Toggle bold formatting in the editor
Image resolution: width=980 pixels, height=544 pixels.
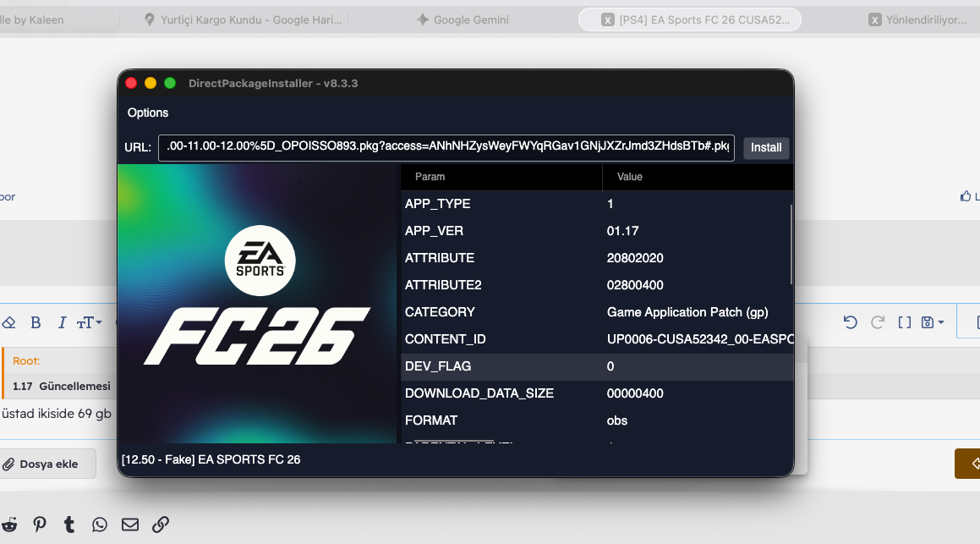[36, 322]
